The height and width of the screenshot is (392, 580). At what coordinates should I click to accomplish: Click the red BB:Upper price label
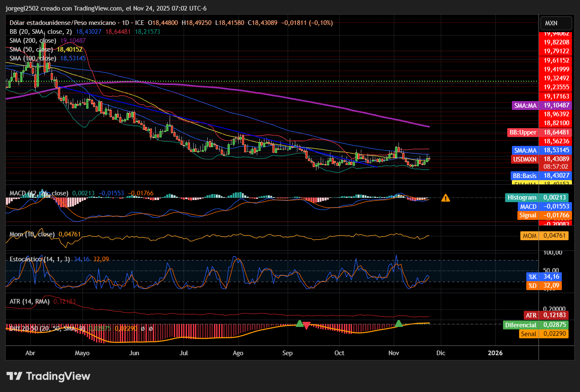pyautogui.click(x=540, y=132)
